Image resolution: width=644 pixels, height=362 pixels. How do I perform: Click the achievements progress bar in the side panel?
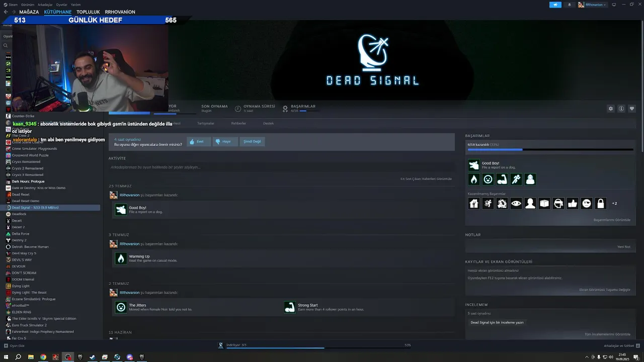click(x=550, y=149)
